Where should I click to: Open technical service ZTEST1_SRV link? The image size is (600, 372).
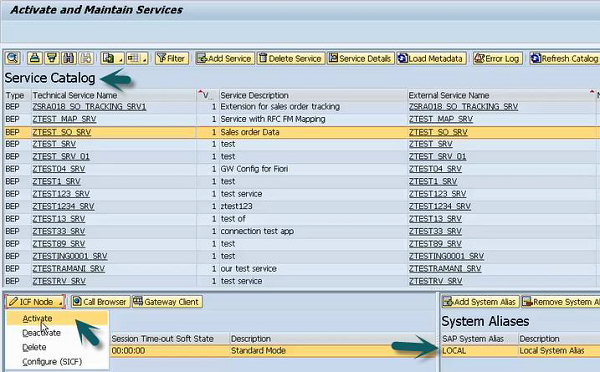(x=56, y=181)
